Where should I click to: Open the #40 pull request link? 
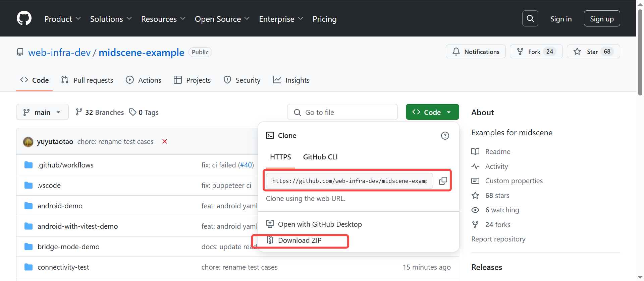(x=246, y=165)
